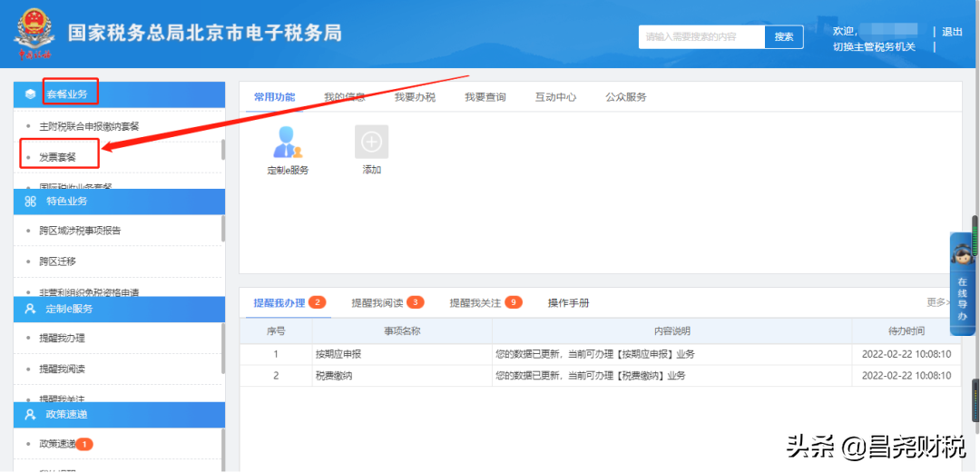
Task: Click the 退出 logout link
Action: (952, 32)
